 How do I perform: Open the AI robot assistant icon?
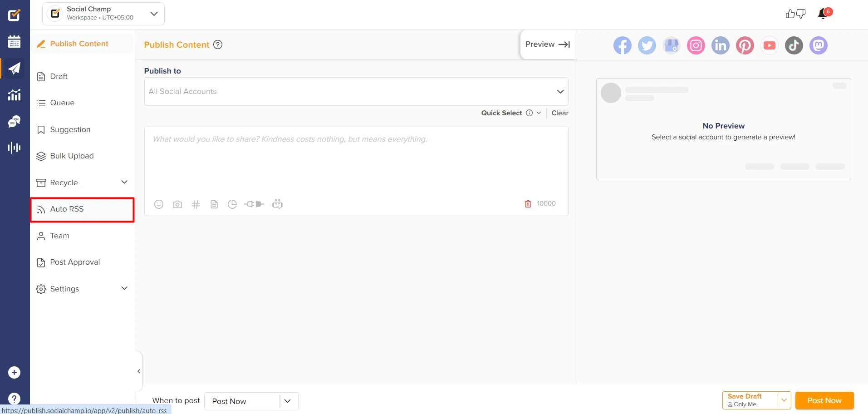277,204
